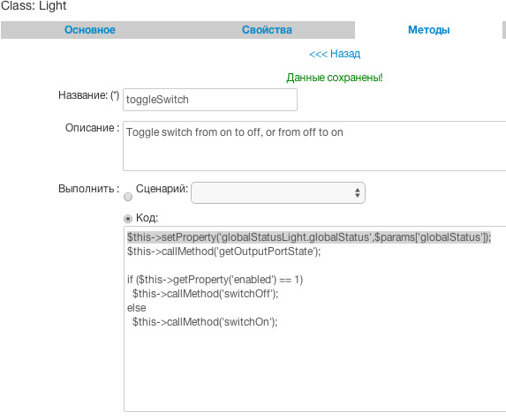
Task: Click the partially visible tab after Методы
Action: coord(504,30)
